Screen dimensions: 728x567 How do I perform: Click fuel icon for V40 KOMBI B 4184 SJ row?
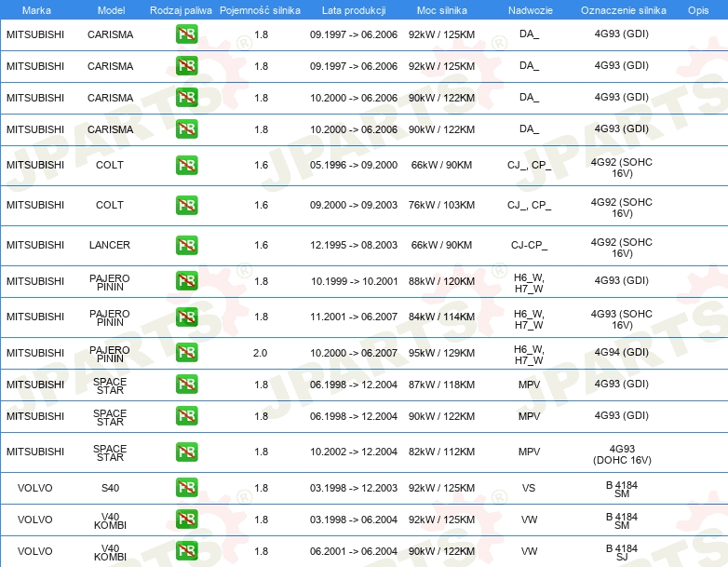click(186, 551)
